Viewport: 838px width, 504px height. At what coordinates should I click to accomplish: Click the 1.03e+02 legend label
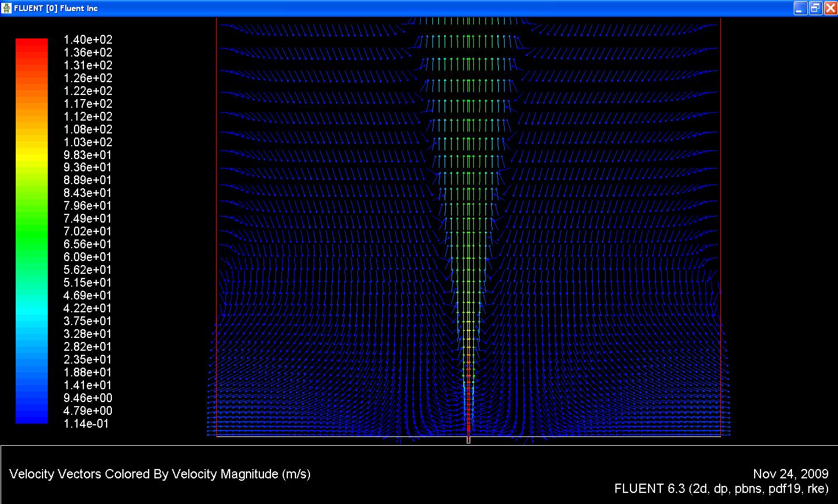point(87,142)
